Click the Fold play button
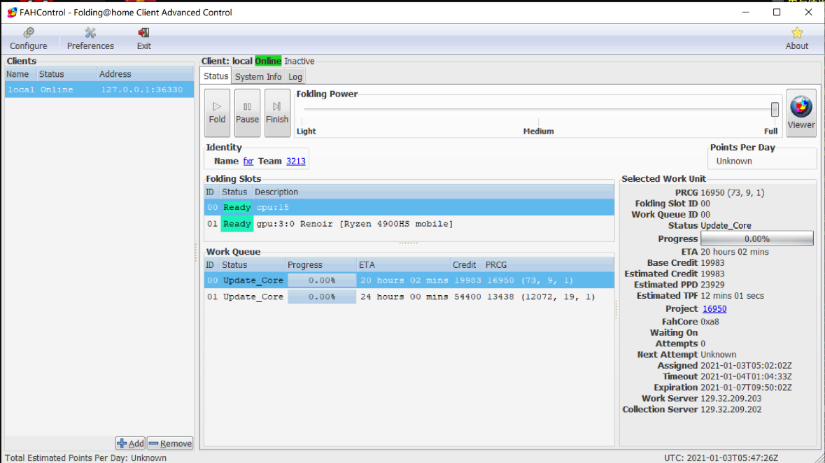The width and height of the screenshot is (825, 463). pos(217,113)
